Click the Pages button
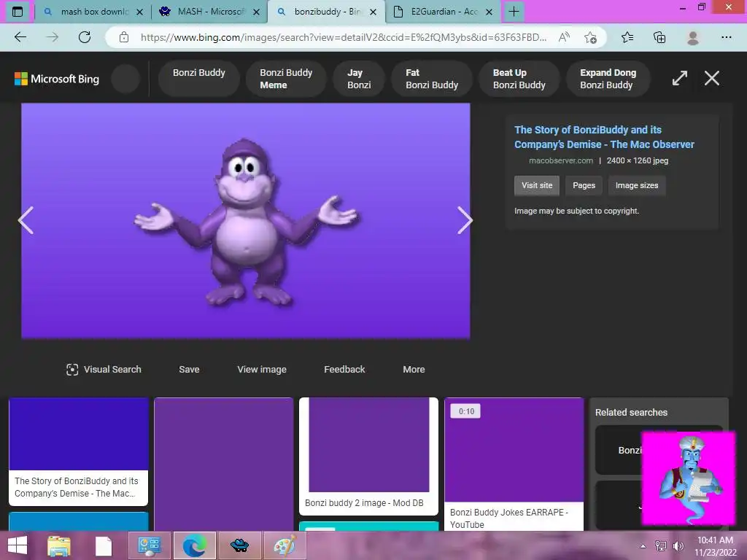The image size is (747, 560). coord(584,185)
